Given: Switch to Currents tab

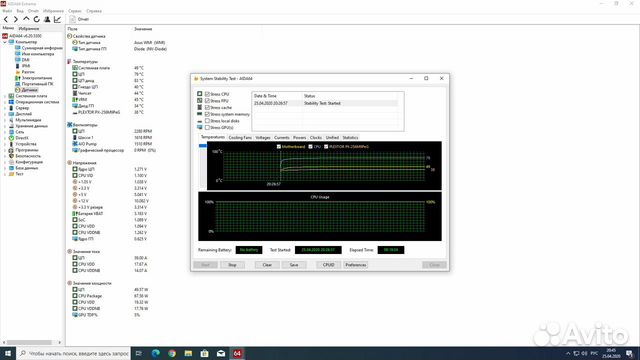Looking at the screenshot, I should [282, 138].
